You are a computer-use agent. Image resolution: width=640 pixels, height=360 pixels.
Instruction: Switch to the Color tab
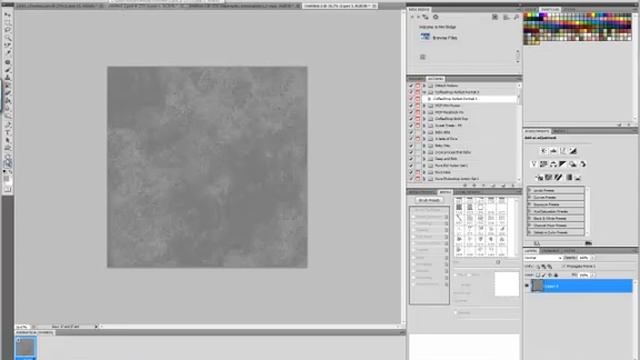pyautogui.click(x=531, y=9)
